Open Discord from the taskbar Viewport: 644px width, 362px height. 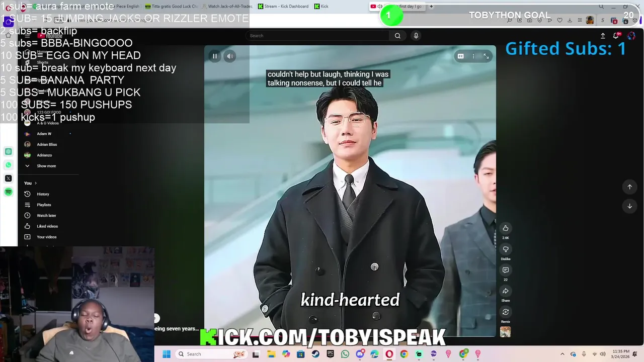[x=360, y=354]
